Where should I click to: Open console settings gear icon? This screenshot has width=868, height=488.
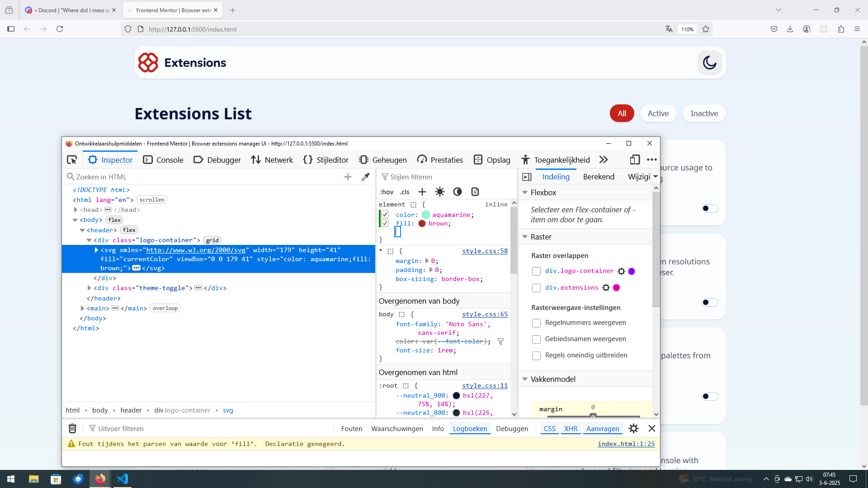pos(633,428)
